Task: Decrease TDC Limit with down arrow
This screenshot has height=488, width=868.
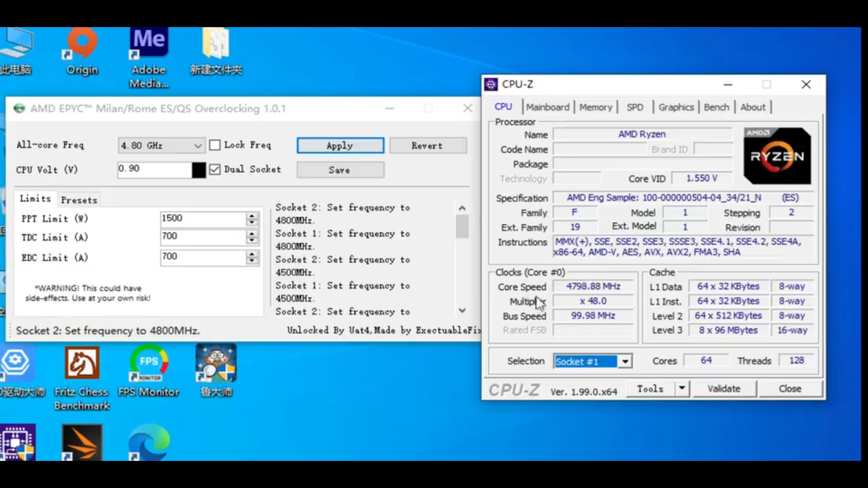Action: (252, 241)
